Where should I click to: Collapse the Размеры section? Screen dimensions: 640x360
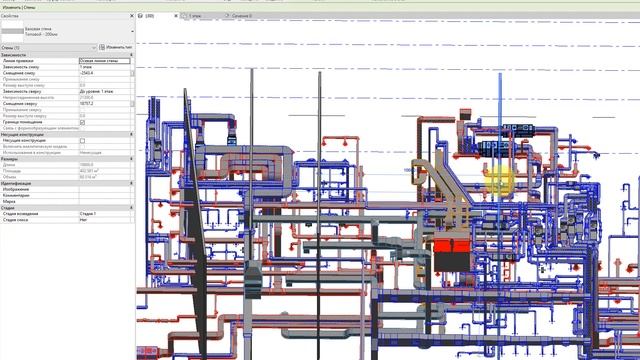pyautogui.click(x=131, y=159)
